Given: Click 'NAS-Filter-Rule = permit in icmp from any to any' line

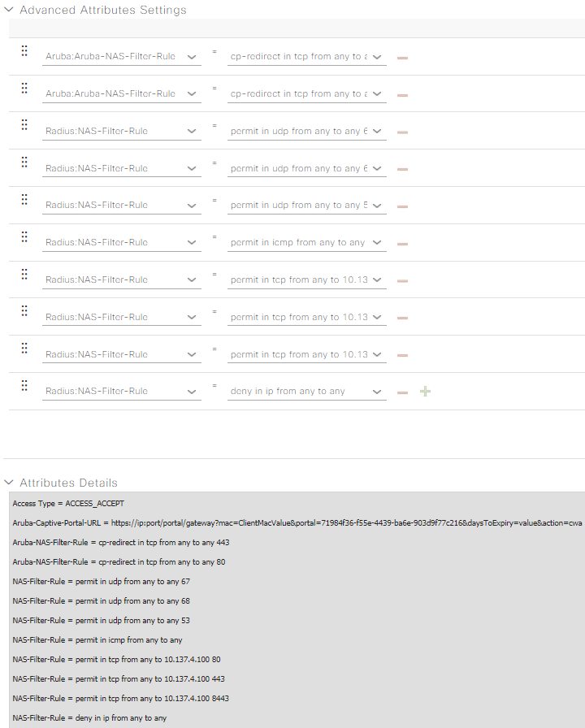Looking at the screenshot, I should tap(97, 639).
